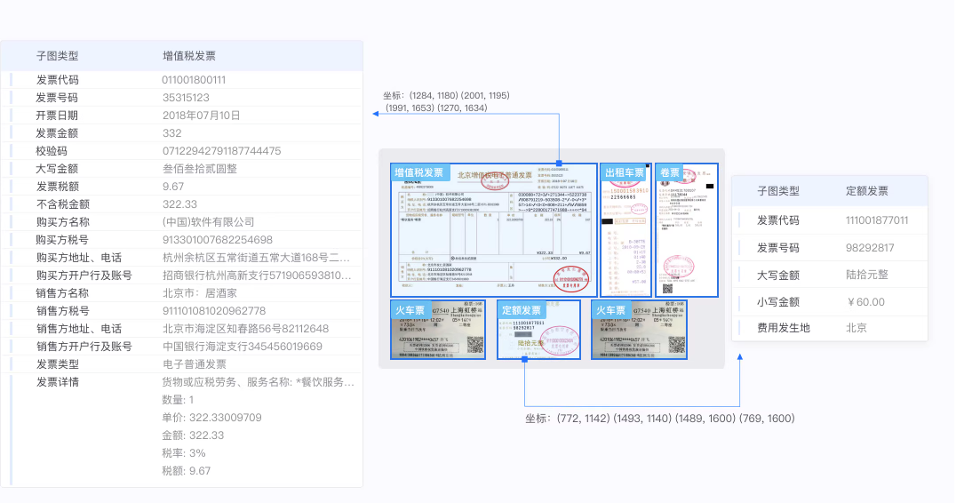The width and height of the screenshot is (980, 503).
Task: Click the 322.33 value beside 不含税金额
Action: (179, 204)
